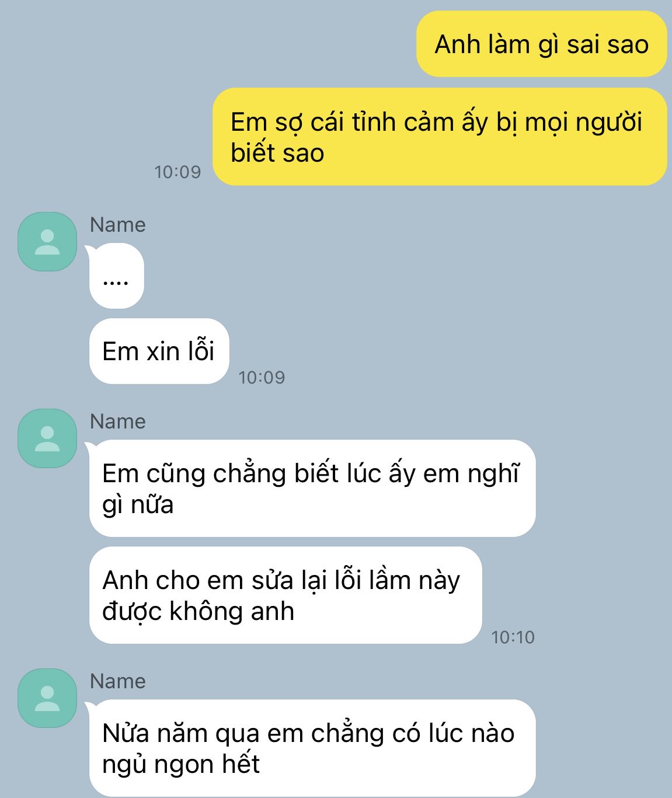
Task: Tap the avatar next to 'Em cũng chẳng biết' message
Action: [47, 438]
